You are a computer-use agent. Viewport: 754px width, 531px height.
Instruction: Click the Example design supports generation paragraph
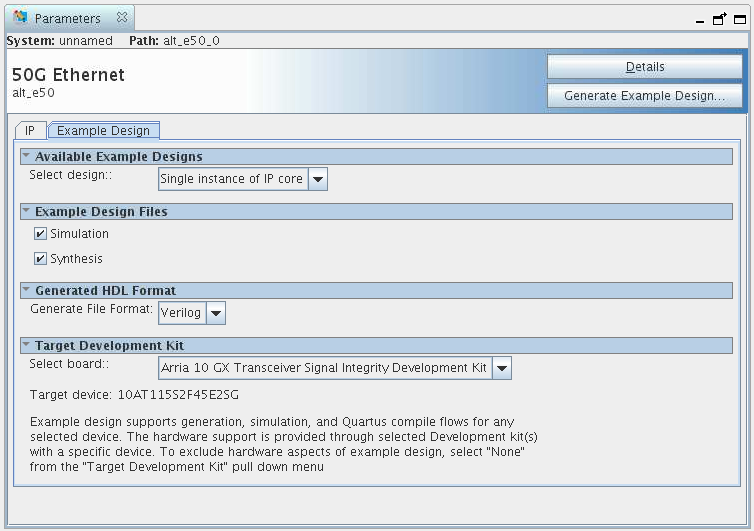coord(284,444)
